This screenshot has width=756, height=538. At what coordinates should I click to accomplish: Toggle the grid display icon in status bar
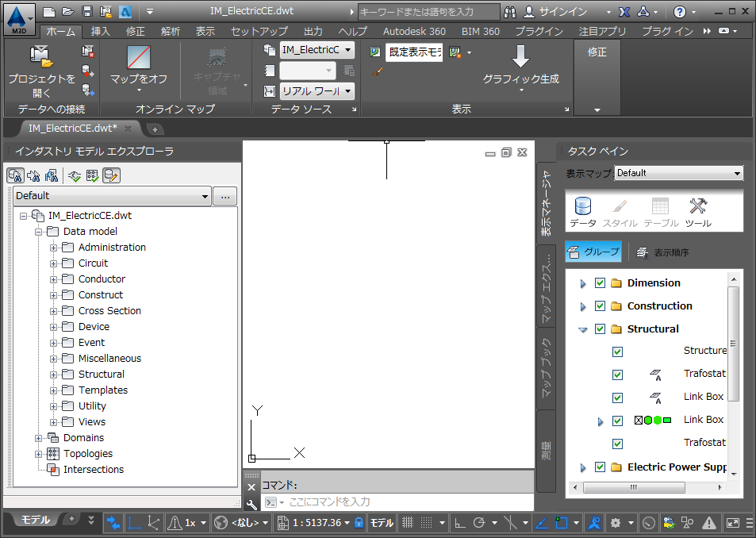point(408,523)
